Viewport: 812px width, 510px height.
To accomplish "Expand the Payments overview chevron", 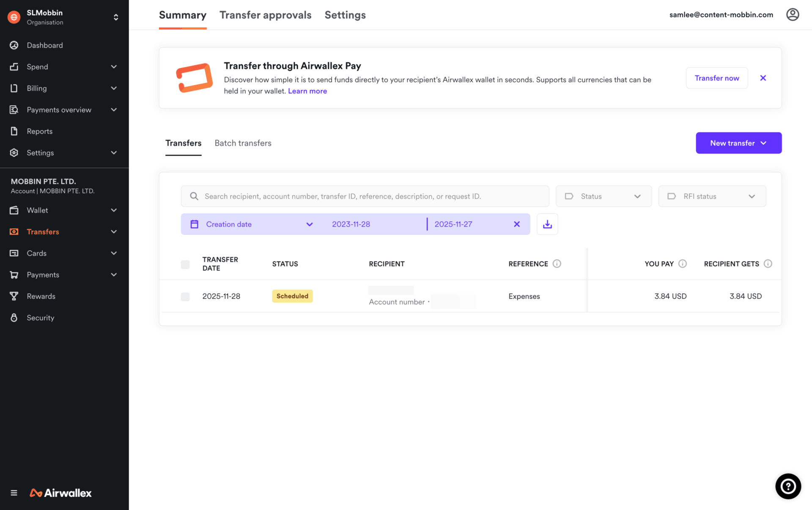I will coord(114,110).
